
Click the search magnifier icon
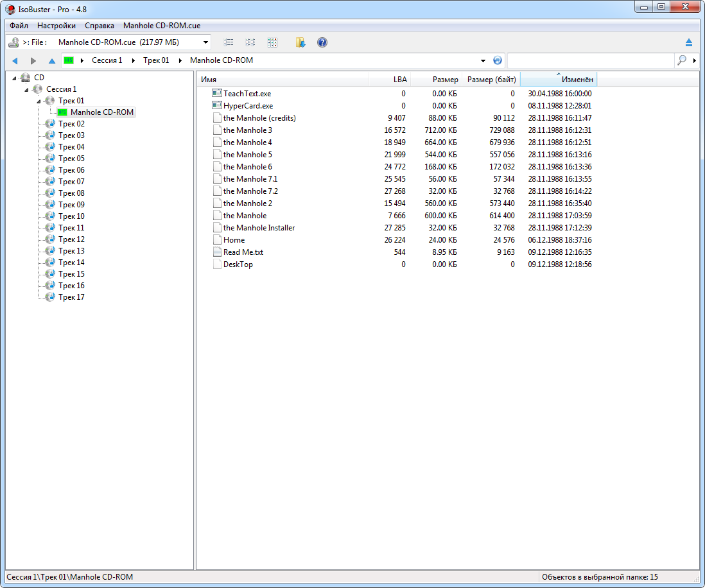[x=682, y=60]
